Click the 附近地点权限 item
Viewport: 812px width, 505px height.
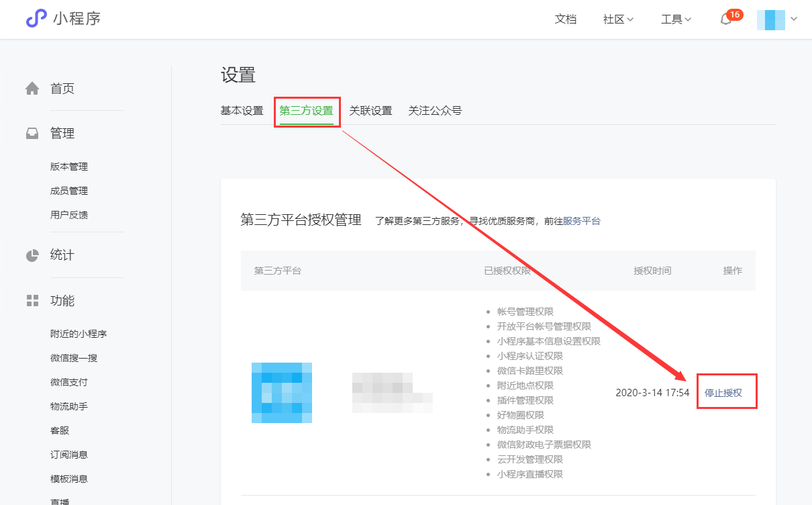tap(525, 385)
